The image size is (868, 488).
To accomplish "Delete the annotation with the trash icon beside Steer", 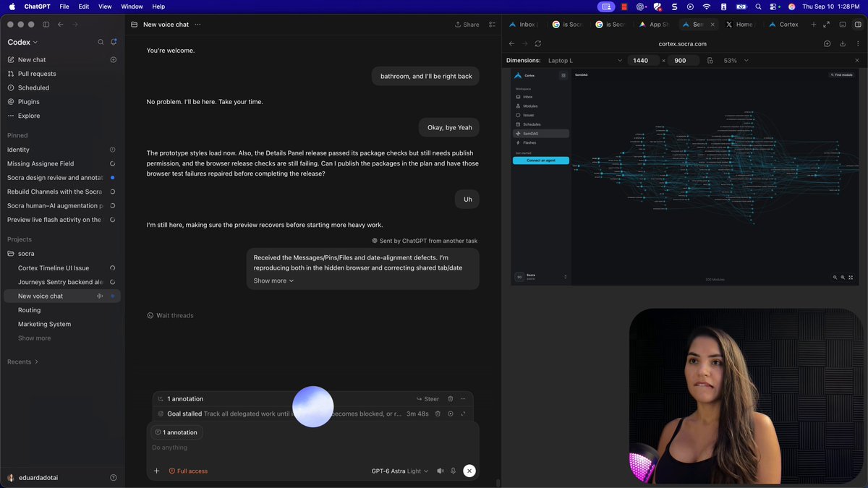I will coord(451,398).
